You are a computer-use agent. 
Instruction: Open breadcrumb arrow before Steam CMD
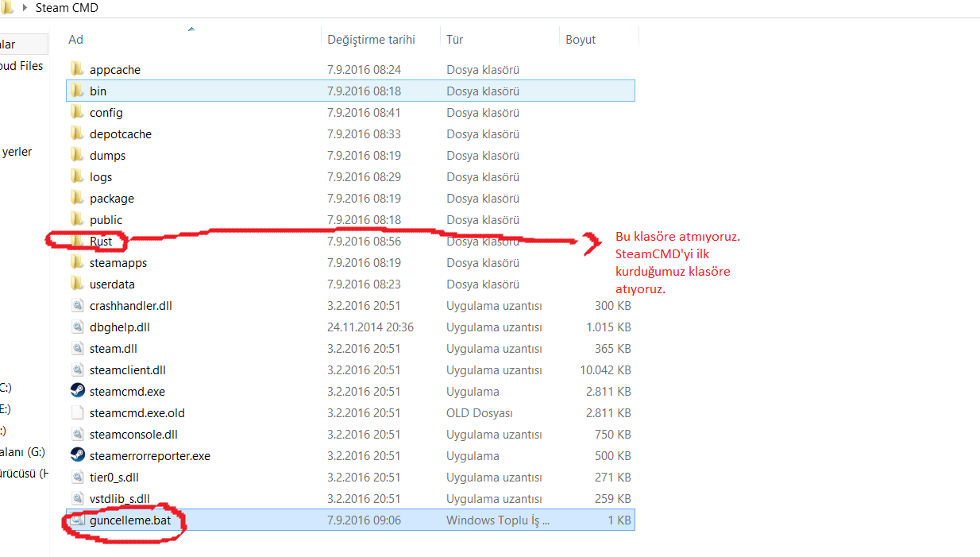point(25,8)
